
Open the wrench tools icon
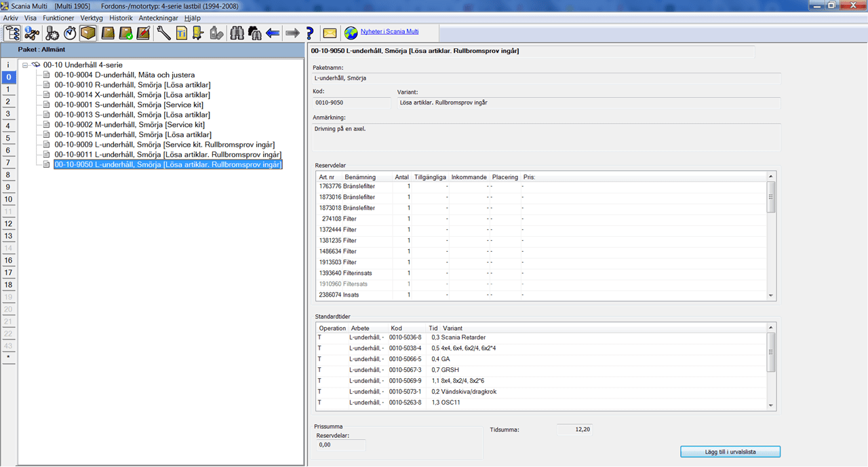click(163, 33)
